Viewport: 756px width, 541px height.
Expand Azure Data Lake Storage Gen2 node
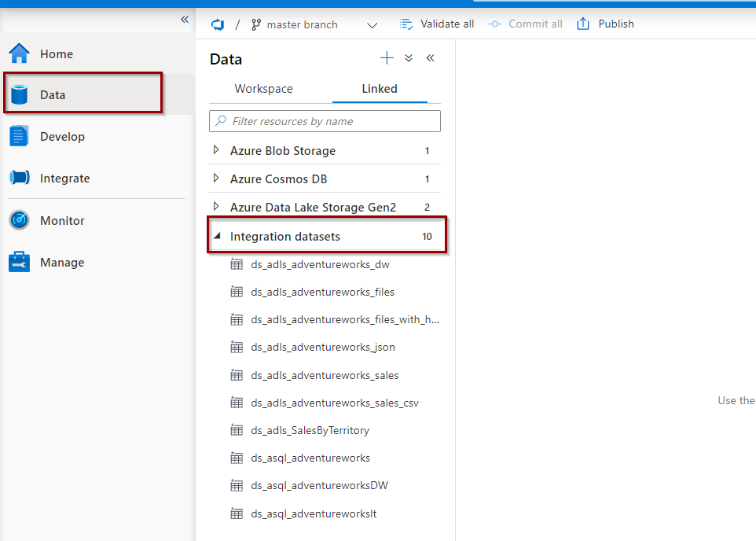[x=216, y=207]
